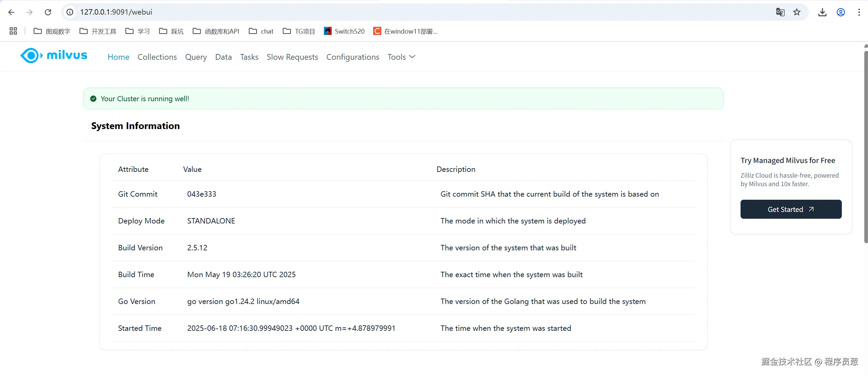868x376 pixels.
Task: Open the Chrome profile avatar icon
Action: click(840, 12)
